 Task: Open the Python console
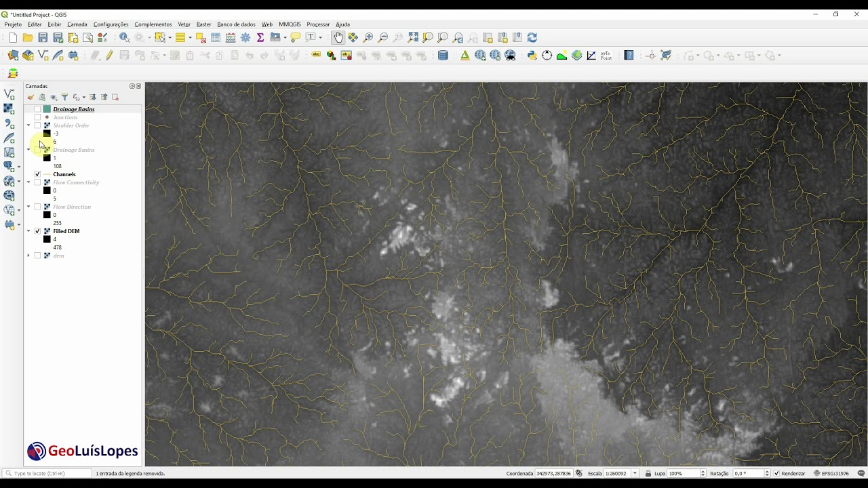coord(532,56)
